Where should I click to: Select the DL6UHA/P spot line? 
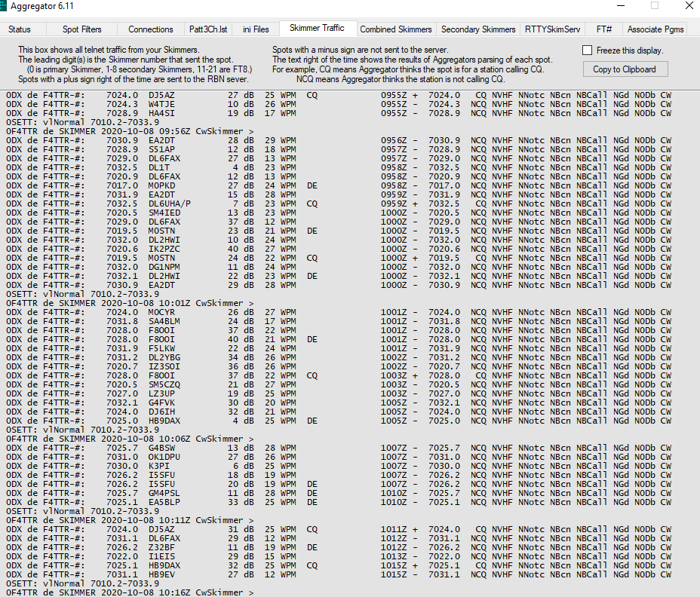[x=339, y=204]
